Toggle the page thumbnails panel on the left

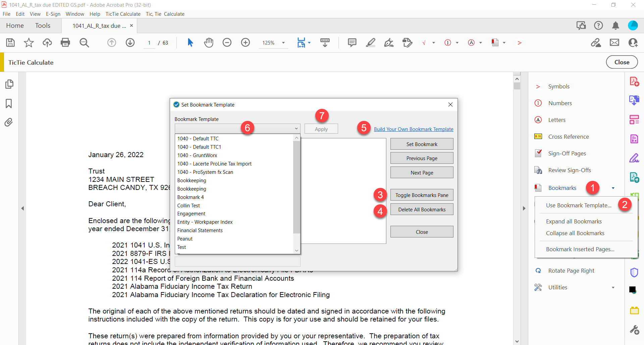click(x=9, y=84)
